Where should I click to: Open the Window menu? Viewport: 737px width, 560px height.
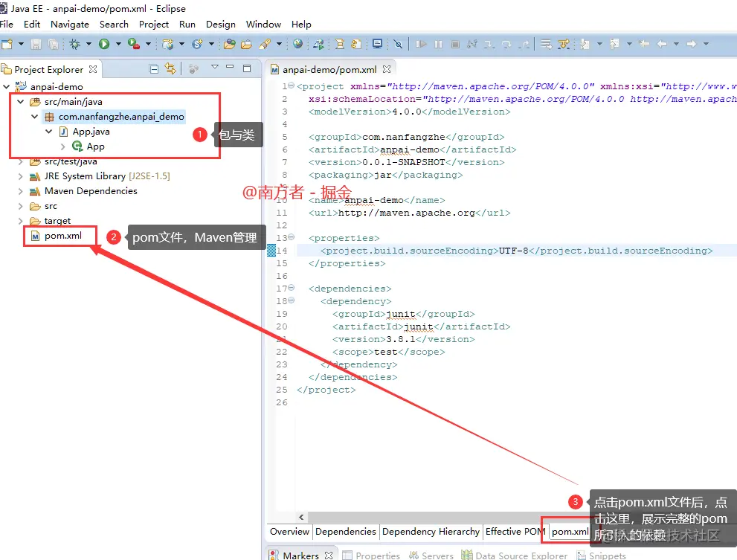tap(263, 25)
